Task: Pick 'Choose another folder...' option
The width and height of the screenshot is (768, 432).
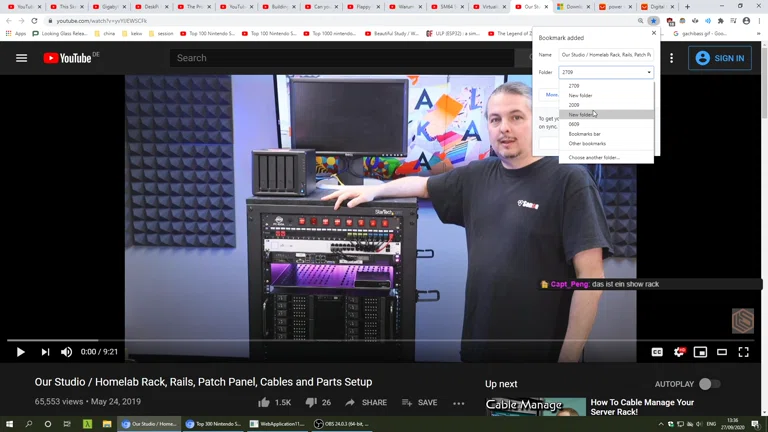Action: click(594, 158)
